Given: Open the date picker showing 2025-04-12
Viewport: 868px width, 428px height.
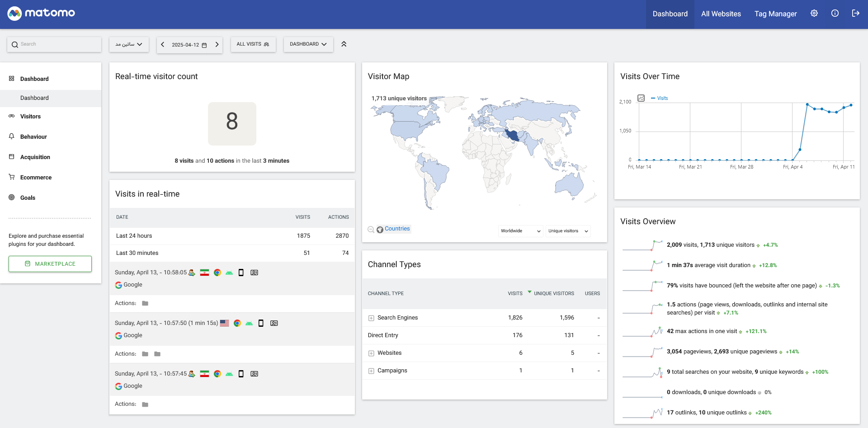Looking at the screenshot, I should click(189, 45).
